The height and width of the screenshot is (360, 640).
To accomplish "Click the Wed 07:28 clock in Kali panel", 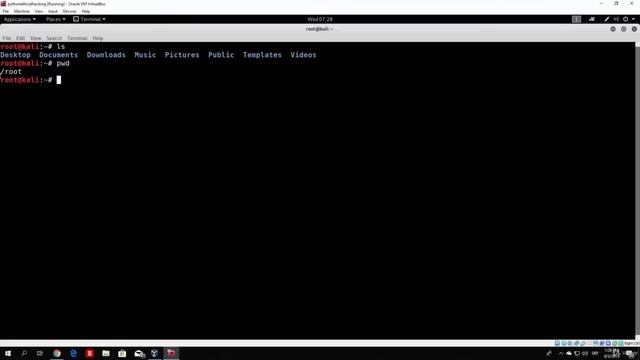I will pos(320,19).
